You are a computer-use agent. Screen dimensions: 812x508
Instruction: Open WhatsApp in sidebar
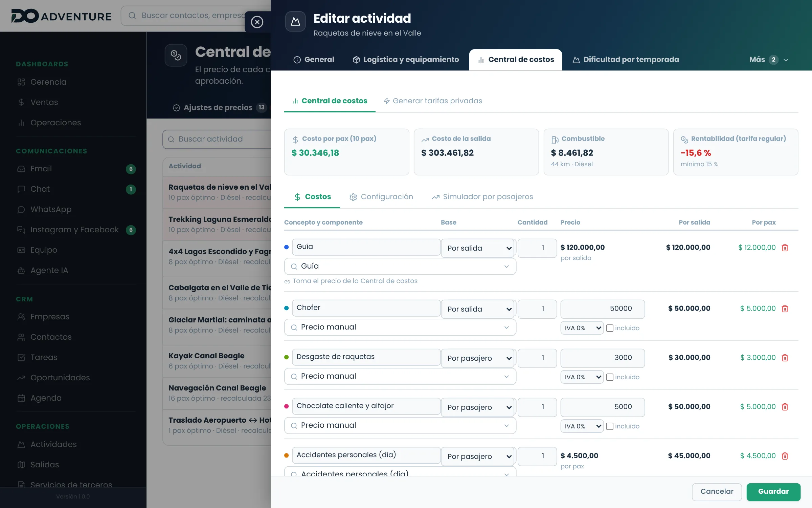pos(51,209)
